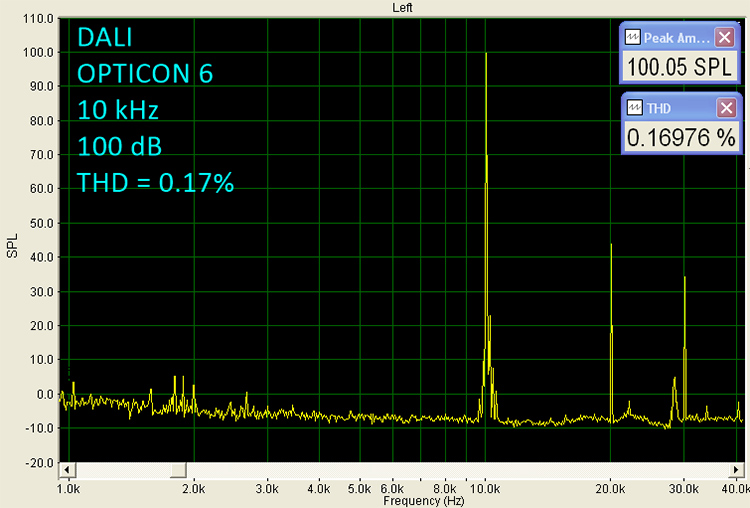Click the SPL vertical axis label
The image size is (750, 508).
13,243
